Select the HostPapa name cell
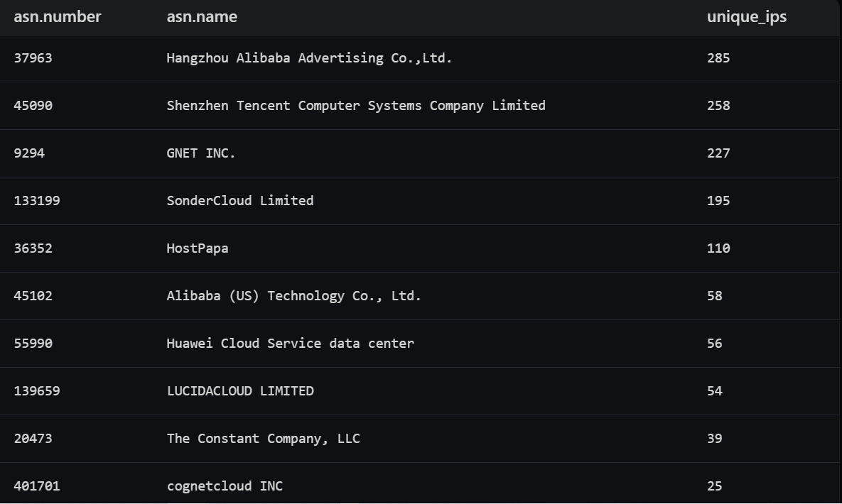This screenshot has width=842, height=504. pos(198,248)
